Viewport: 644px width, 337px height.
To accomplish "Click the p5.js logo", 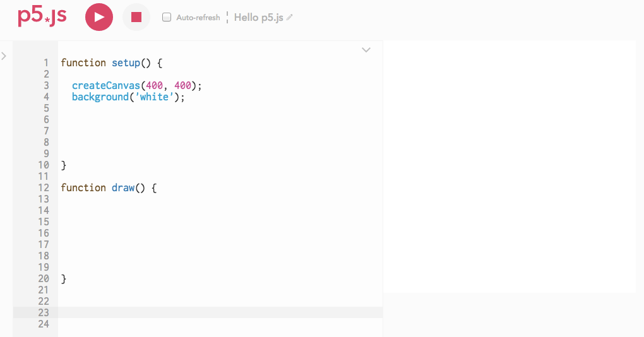I will pos(42,17).
